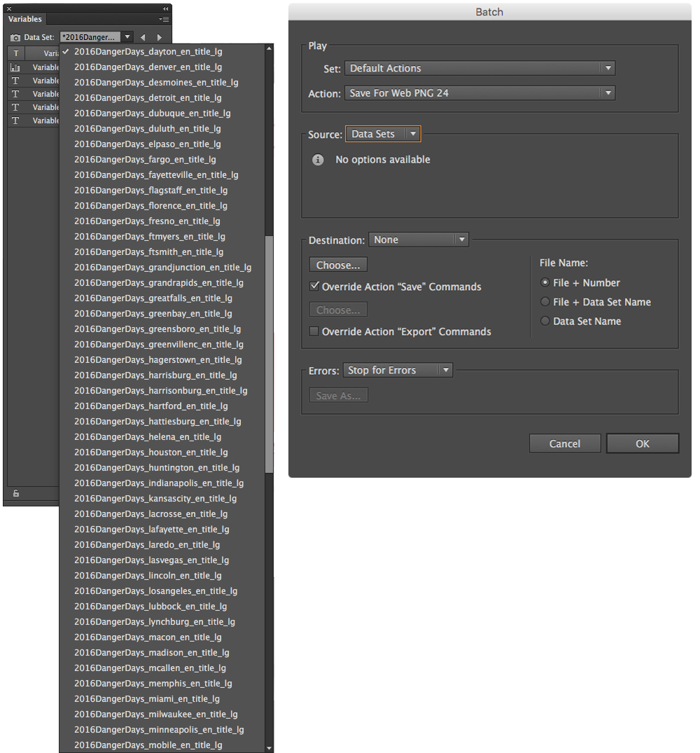Click Cancel in Batch dialog
The width and height of the screenshot is (700, 753).
tap(565, 443)
